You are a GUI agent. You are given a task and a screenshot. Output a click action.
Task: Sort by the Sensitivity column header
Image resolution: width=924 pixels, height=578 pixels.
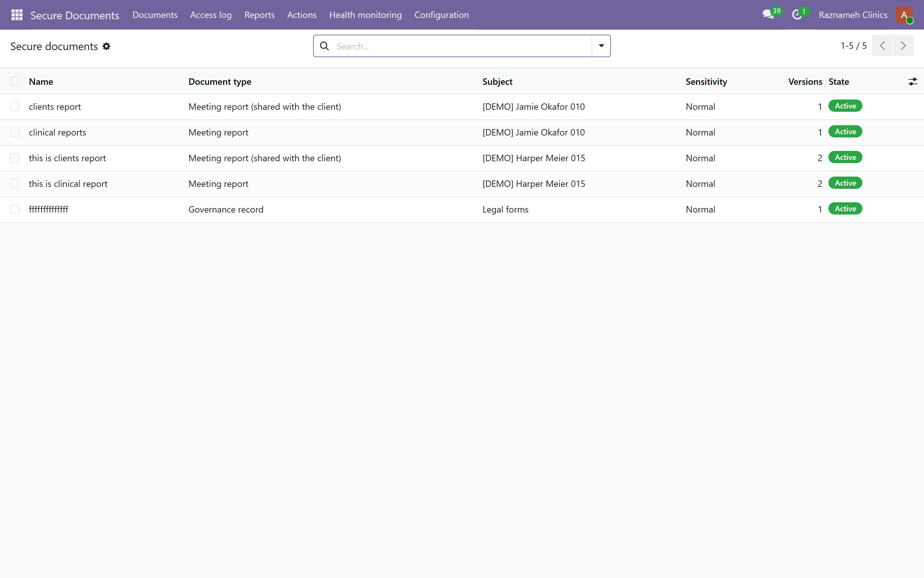[x=706, y=82]
